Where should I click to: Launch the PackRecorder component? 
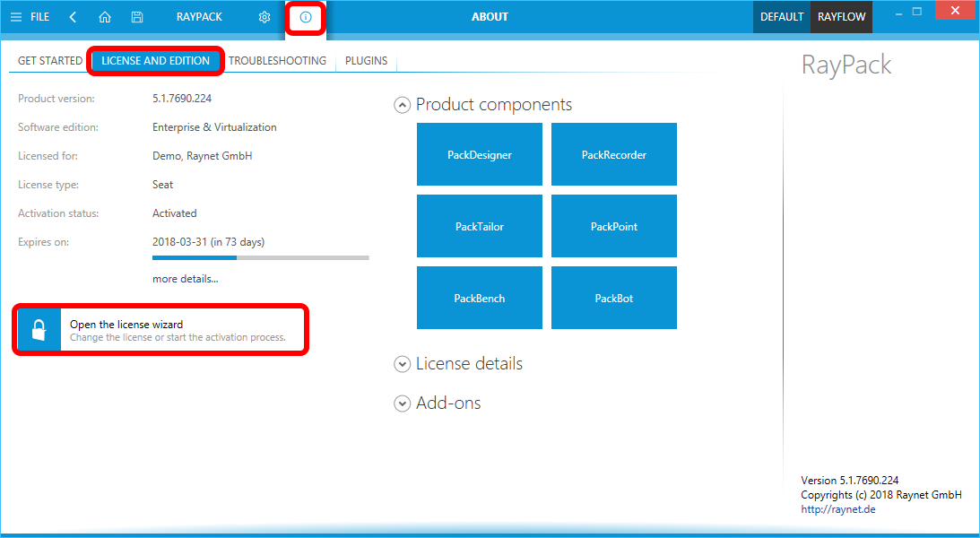click(x=614, y=154)
